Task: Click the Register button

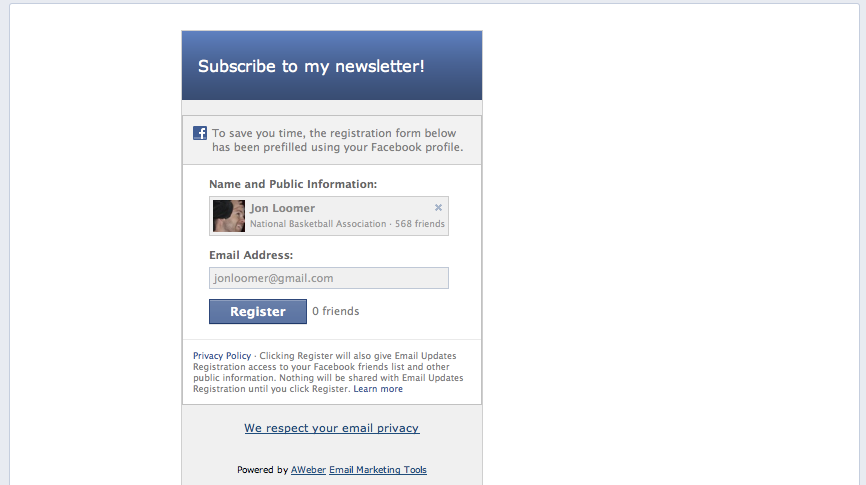Action: coord(258,312)
